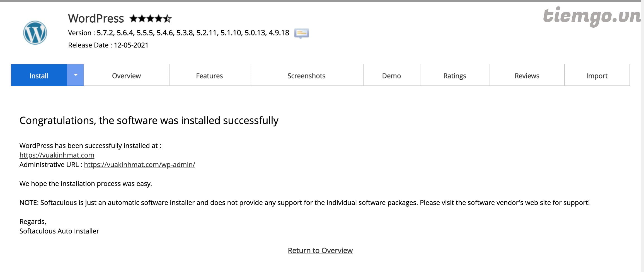Click the WordPress logo icon
The height and width of the screenshot is (272, 644).
point(35,33)
